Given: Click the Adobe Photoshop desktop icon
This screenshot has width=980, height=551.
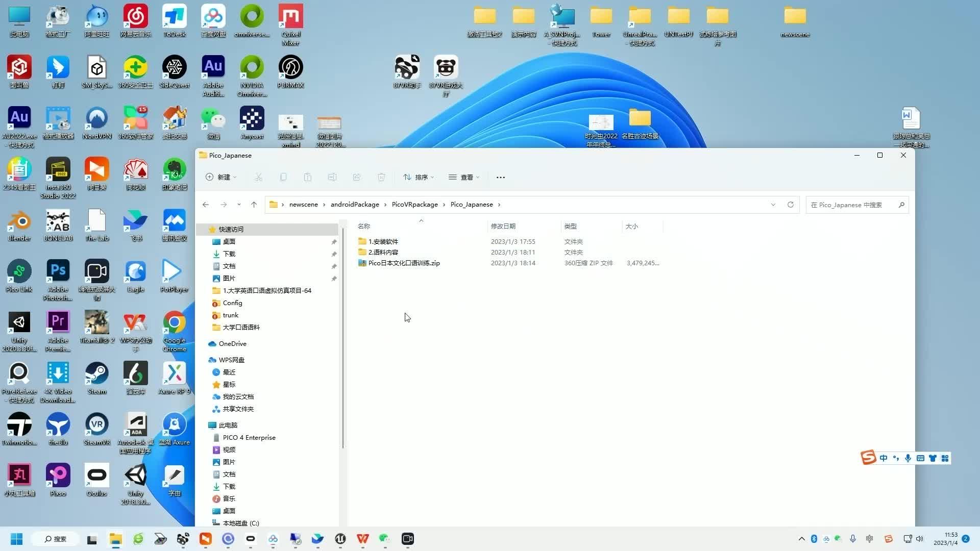Looking at the screenshot, I should (x=58, y=280).
